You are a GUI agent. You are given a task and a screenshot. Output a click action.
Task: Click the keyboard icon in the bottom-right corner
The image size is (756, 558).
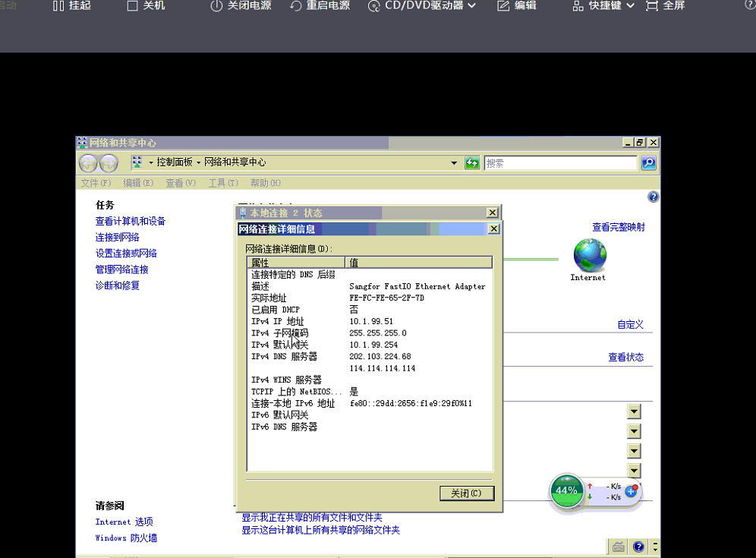tap(618, 547)
